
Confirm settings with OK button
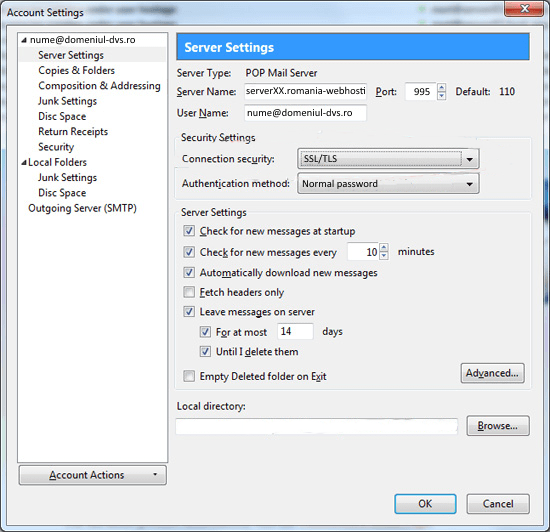point(425,504)
